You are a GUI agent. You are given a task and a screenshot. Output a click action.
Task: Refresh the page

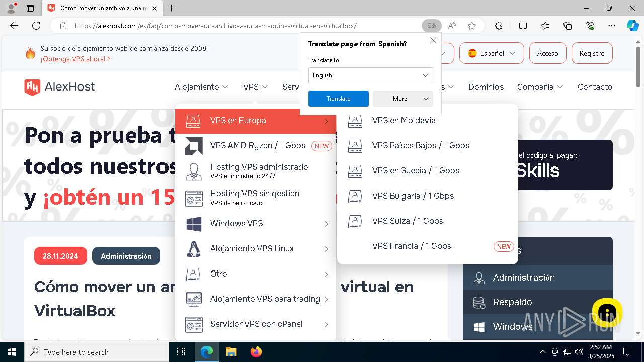pos(36,26)
